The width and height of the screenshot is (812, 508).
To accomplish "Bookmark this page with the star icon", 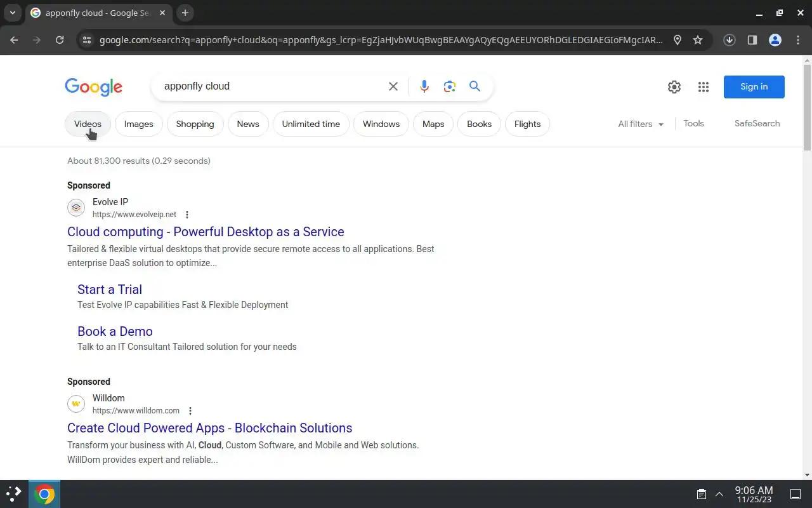I will pyautogui.click(x=698, y=40).
